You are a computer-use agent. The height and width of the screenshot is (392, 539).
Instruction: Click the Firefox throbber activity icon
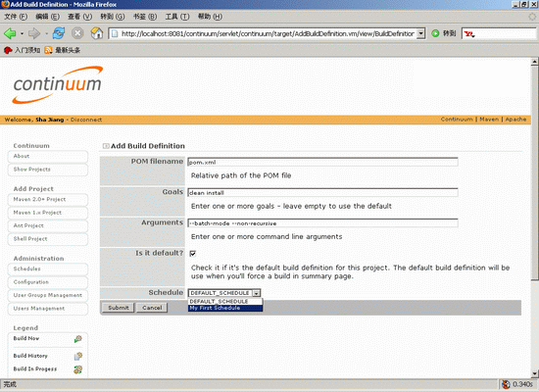(x=532, y=17)
